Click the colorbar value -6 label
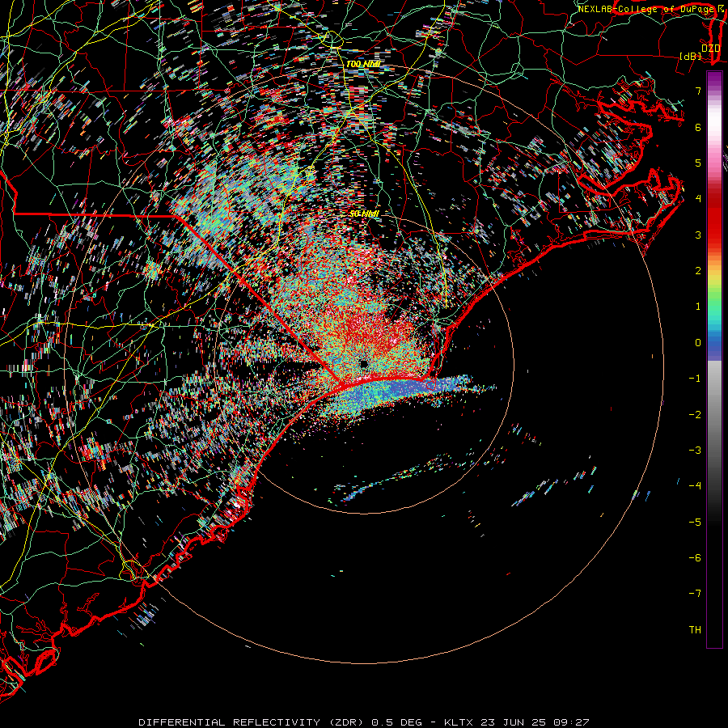728x728 pixels. [695, 558]
